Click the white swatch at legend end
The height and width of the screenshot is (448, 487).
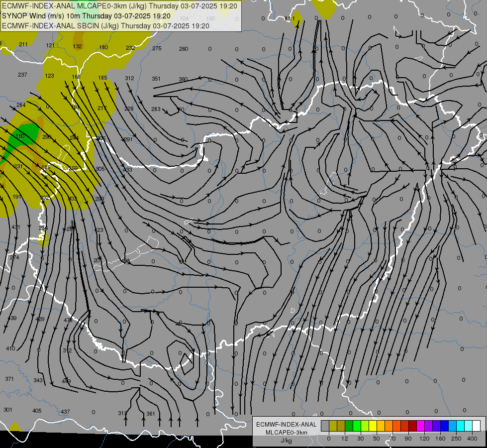(477, 426)
